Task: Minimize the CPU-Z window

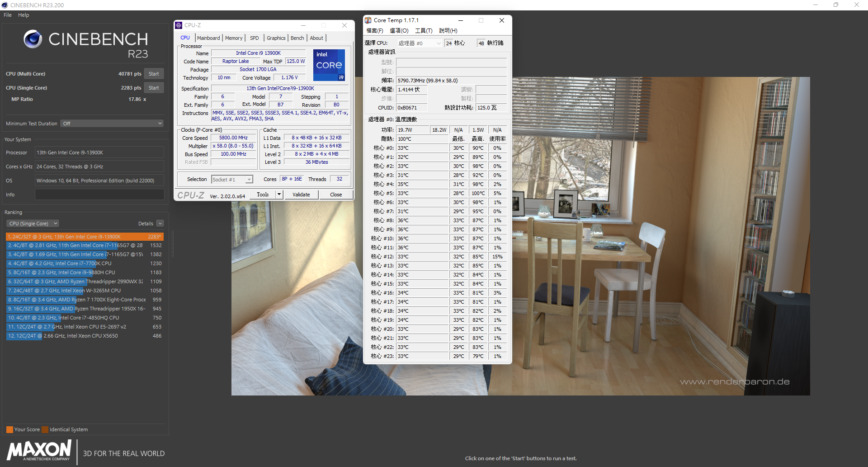Action: coord(303,25)
